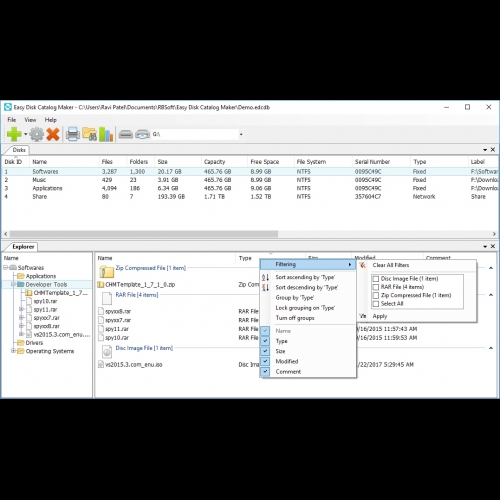Collapse the Zip Compressed File group
Viewport: 500px width, 500px height.
[x=491, y=268]
